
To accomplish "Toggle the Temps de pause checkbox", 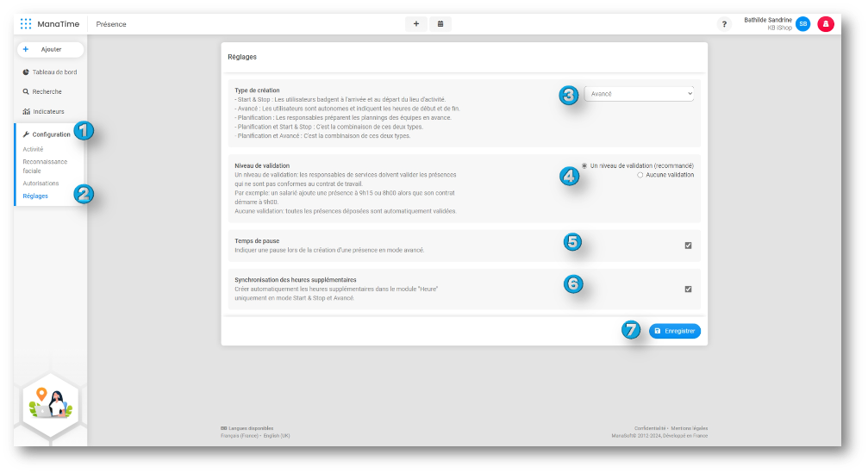I will coord(688,245).
